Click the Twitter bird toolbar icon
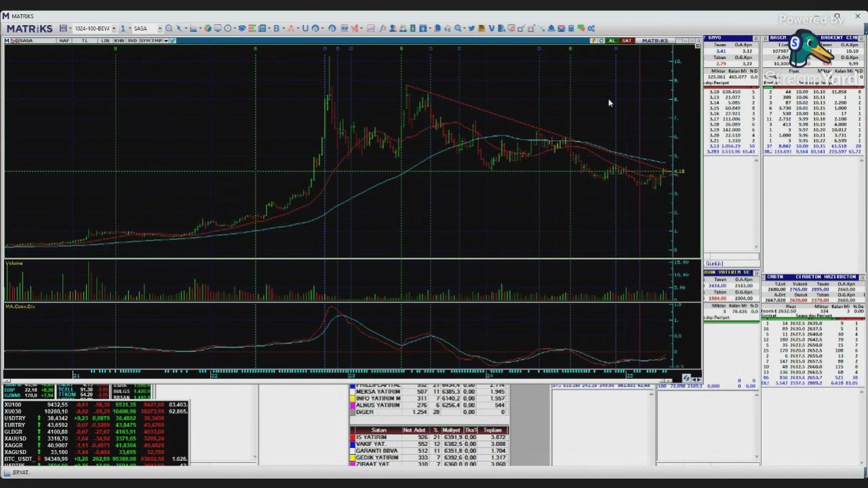 point(471,28)
